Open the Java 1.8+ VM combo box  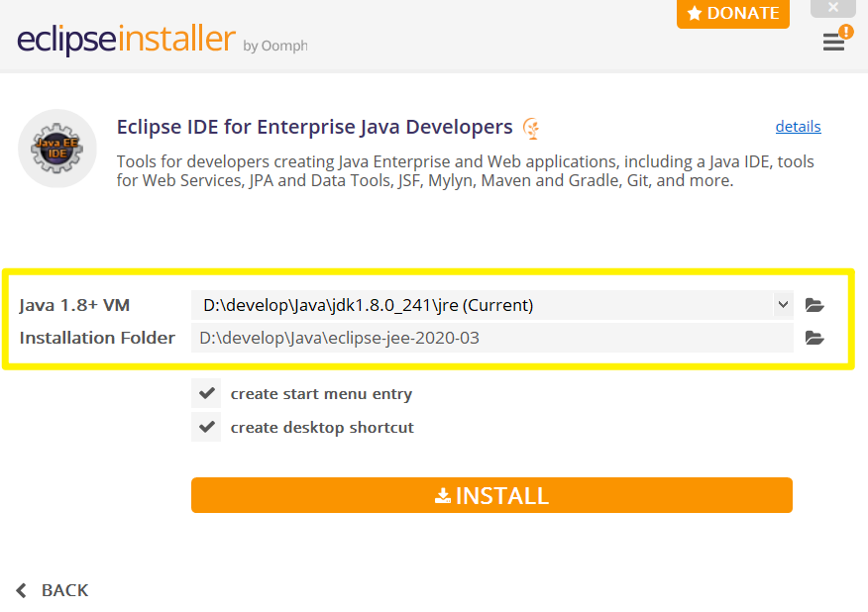[x=492, y=305]
